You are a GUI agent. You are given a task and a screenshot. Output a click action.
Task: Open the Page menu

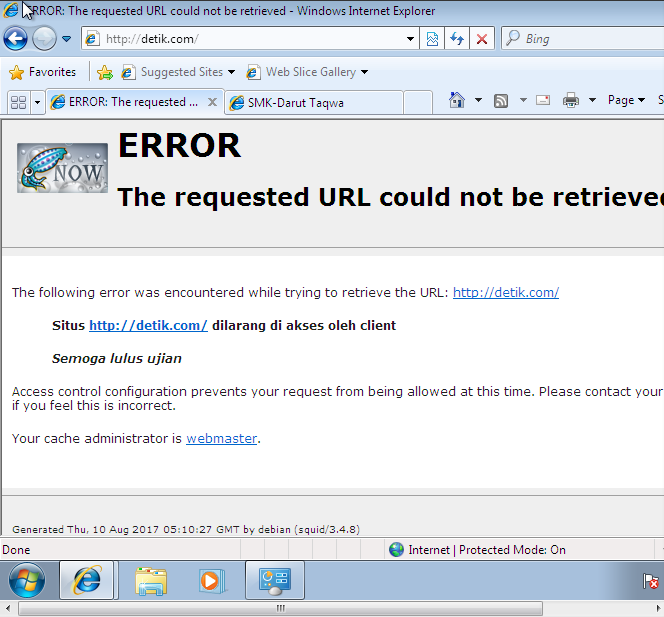coord(626,100)
